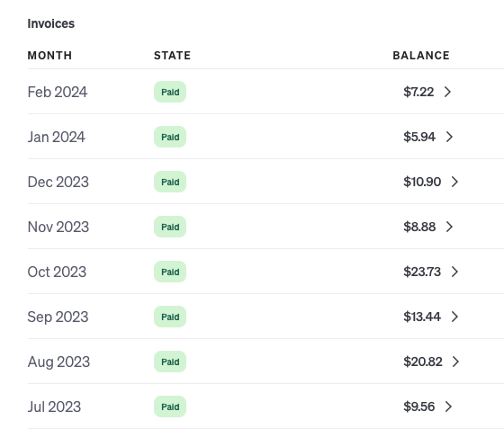This screenshot has height=438, width=504.
Task: Open the Dec 2023 invoice chevron arrow
Action: [454, 182]
